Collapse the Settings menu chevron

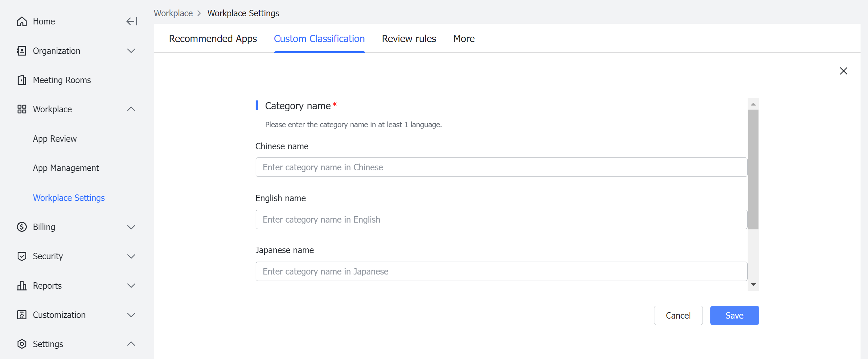[131, 344]
